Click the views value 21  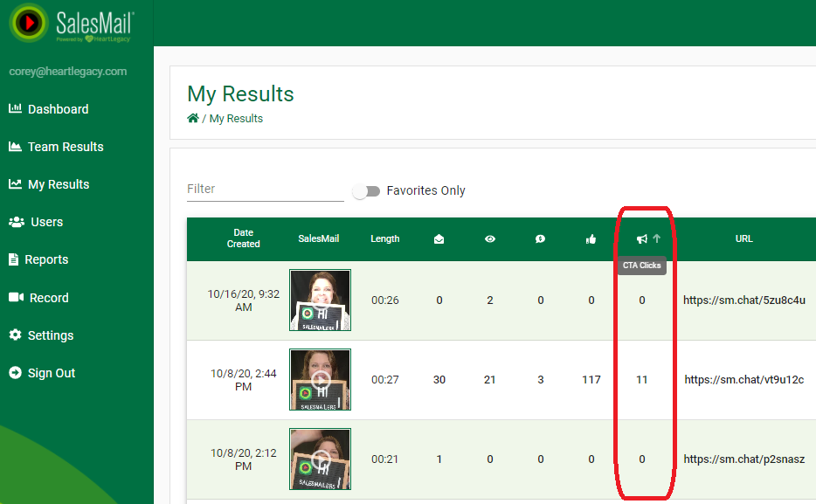click(x=490, y=380)
